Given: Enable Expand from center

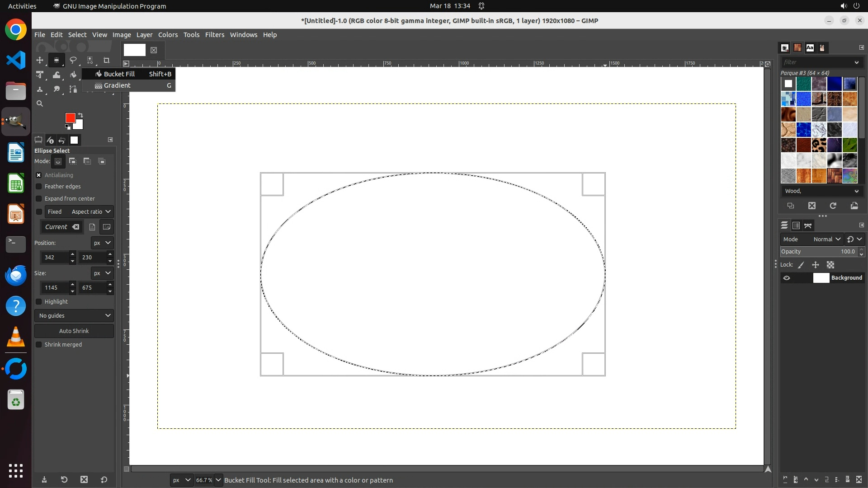Looking at the screenshot, I should [x=39, y=199].
